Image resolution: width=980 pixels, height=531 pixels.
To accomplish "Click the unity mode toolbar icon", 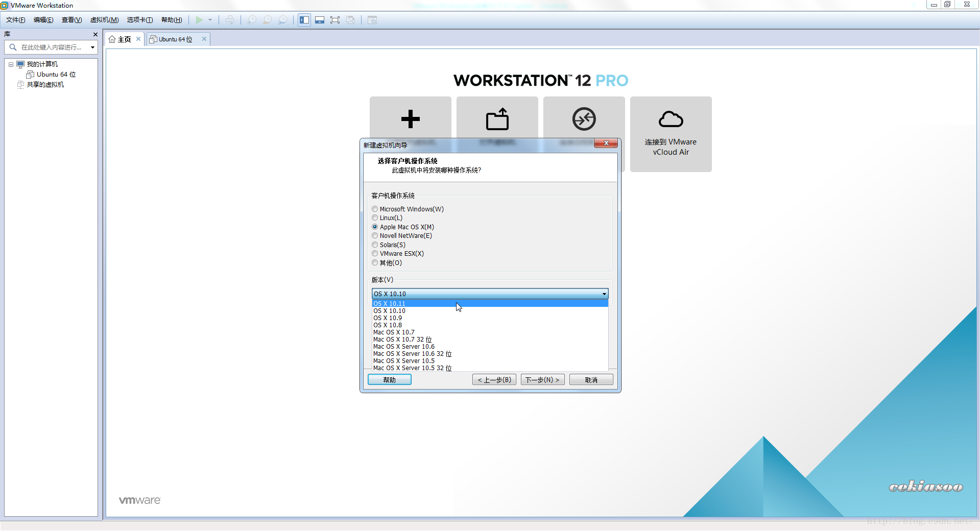I will pyautogui.click(x=350, y=20).
